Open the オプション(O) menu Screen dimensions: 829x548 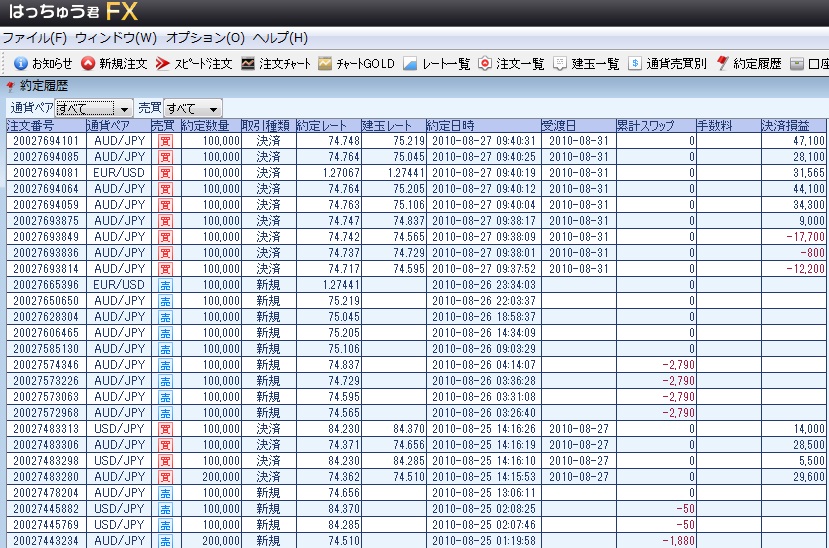[204, 38]
